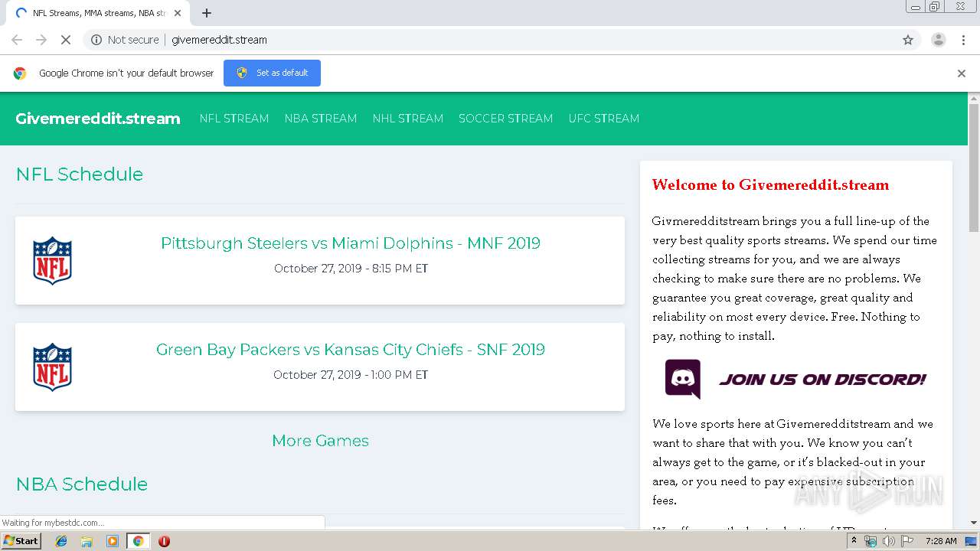The width and height of the screenshot is (980, 551).
Task: Click the vertical scrollbar thumb
Action: click(x=974, y=168)
